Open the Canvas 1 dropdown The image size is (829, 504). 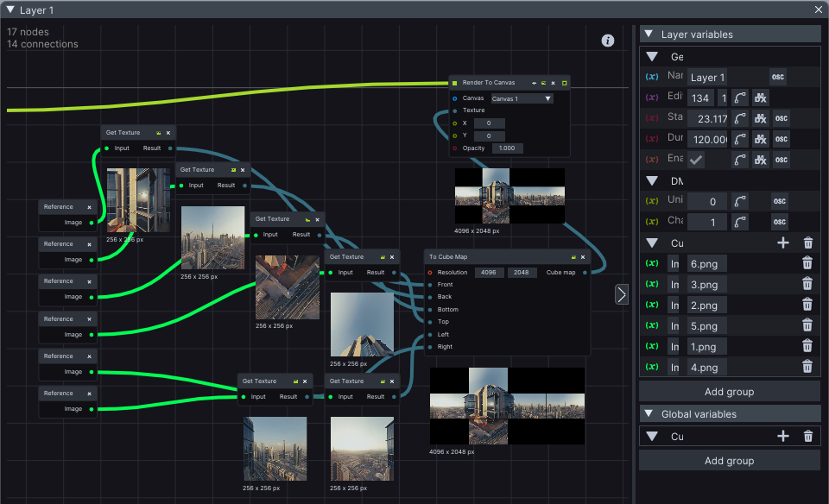(522, 98)
